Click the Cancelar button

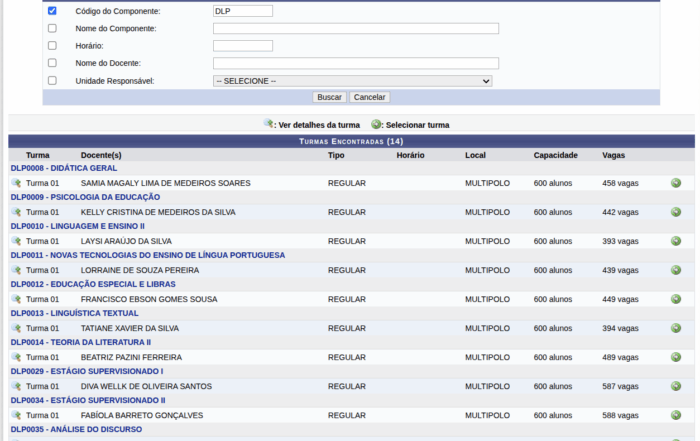coord(369,98)
